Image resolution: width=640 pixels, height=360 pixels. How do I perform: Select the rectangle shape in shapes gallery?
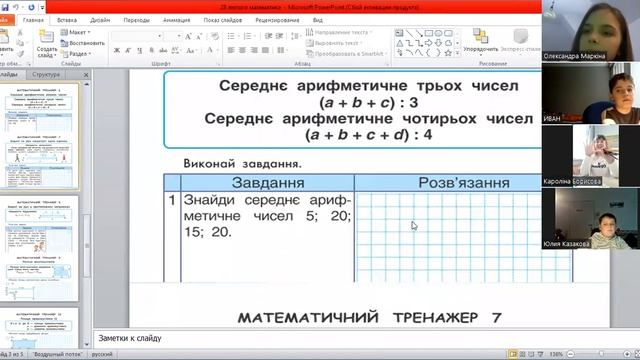click(429, 33)
